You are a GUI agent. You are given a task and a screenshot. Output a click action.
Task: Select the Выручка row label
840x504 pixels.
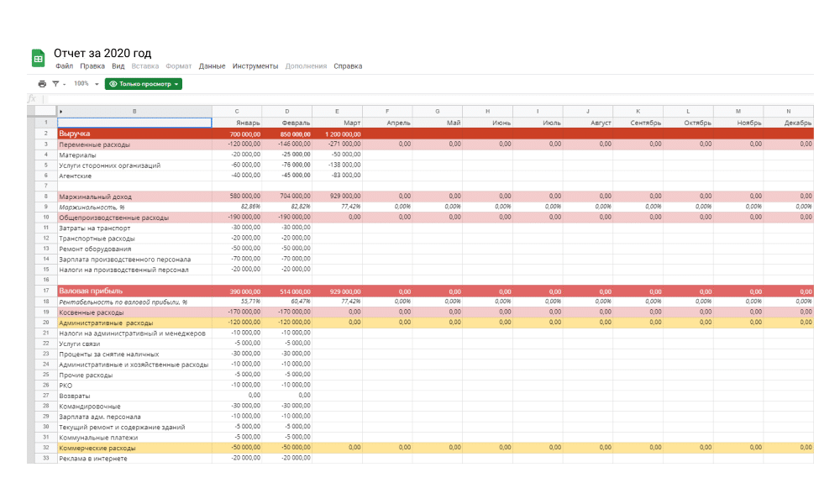pyautogui.click(x=134, y=134)
